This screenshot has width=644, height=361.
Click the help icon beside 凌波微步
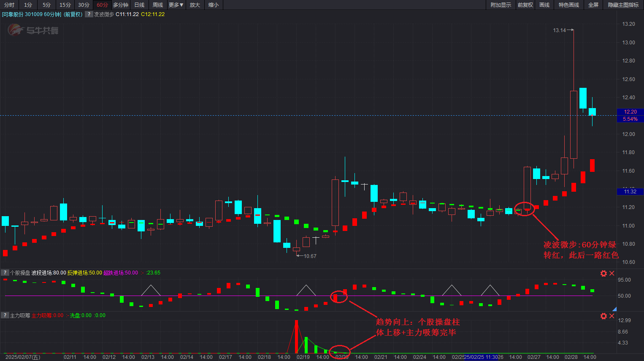89,14
